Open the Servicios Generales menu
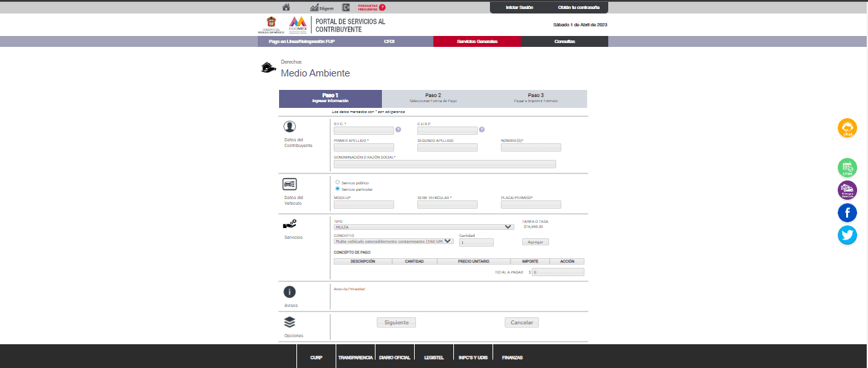 pos(477,41)
